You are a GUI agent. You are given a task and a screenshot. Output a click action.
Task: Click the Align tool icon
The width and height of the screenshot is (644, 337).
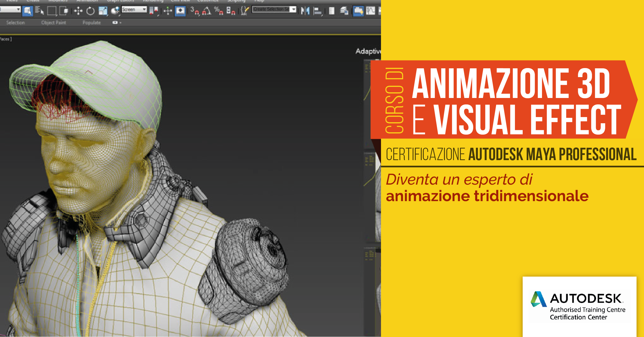317,11
